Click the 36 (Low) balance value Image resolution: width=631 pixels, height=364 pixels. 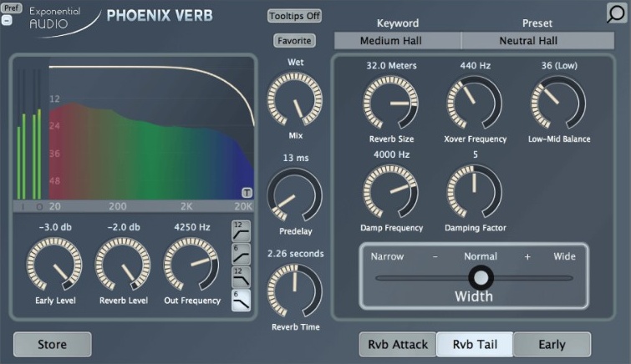click(x=559, y=66)
